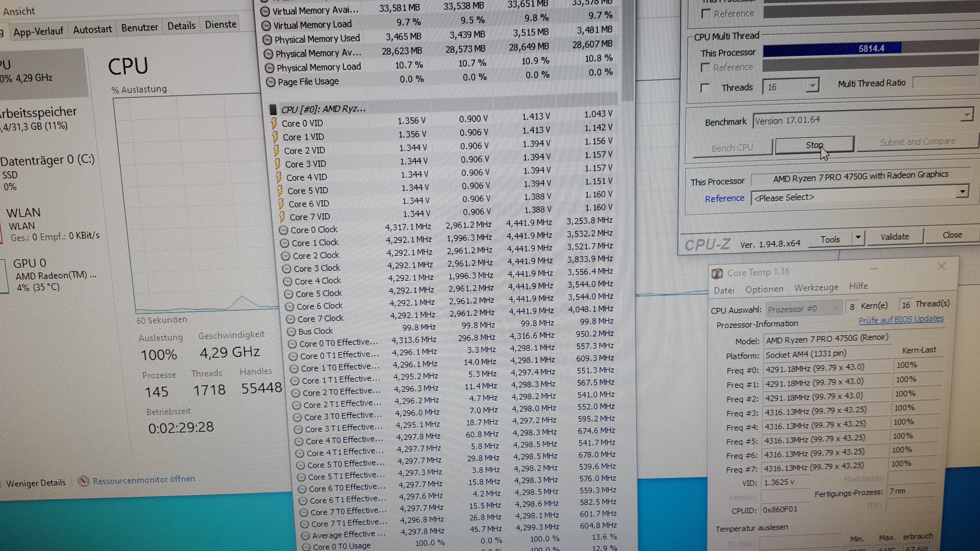Tick the Multi Thread Reference checkbox
This screenshot has height=551, width=980.
pyautogui.click(x=705, y=68)
